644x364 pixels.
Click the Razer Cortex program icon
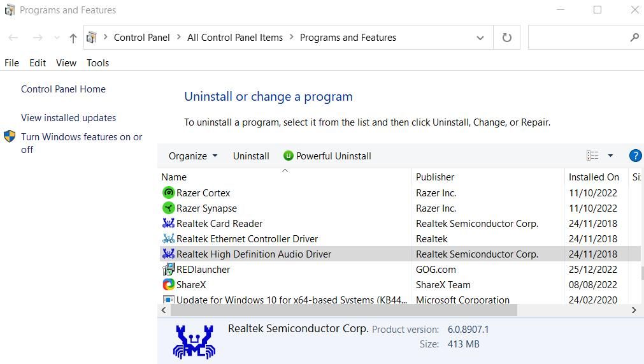[168, 193]
